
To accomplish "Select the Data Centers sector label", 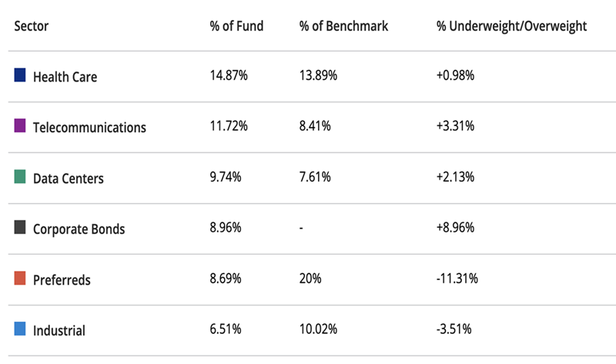I will click(x=68, y=179).
